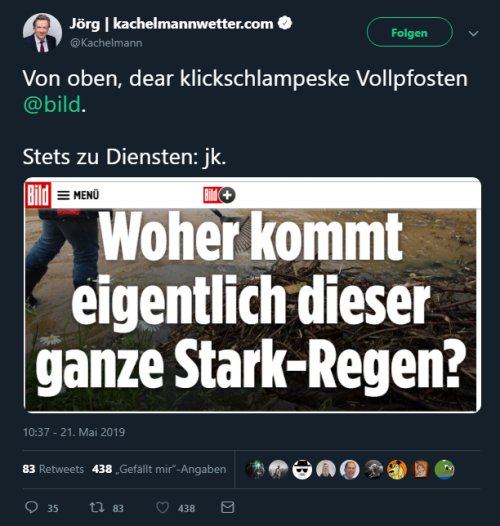This screenshot has width=500, height=526.
Task: Follow the account with Folgen button
Action: click(410, 32)
